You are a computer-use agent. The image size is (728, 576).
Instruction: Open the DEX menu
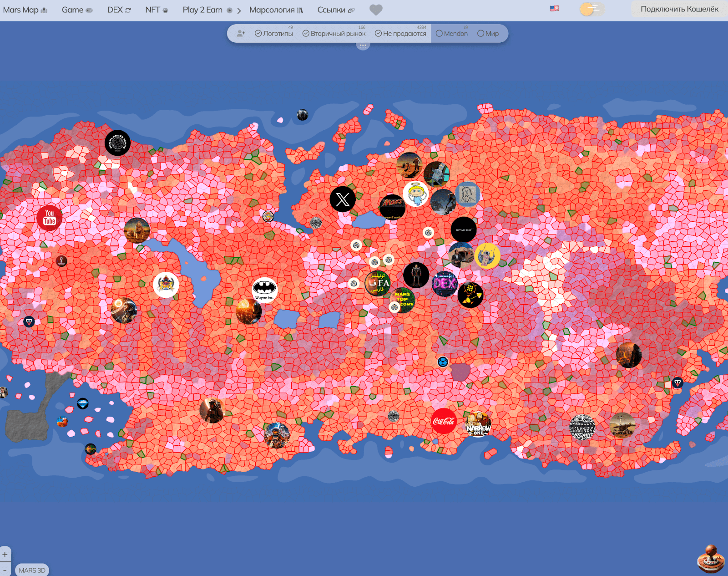119,10
